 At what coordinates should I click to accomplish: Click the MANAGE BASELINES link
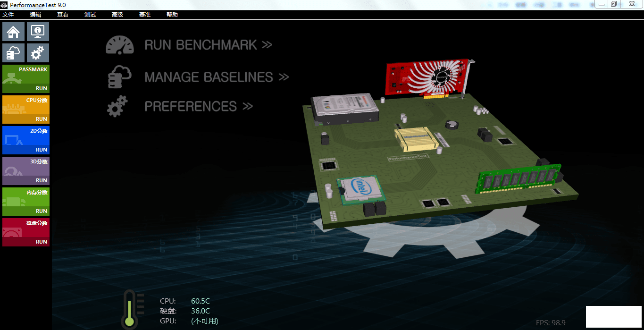(217, 77)
